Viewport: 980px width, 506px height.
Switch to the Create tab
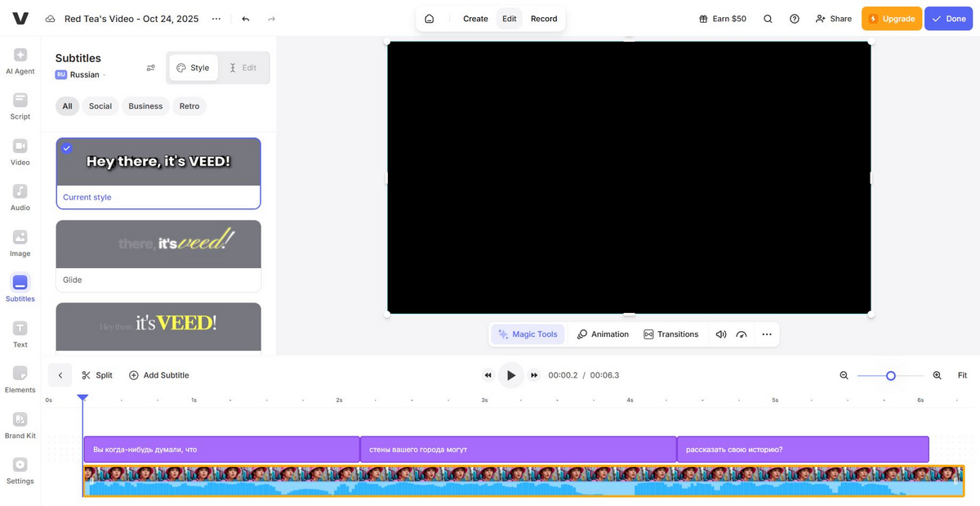click(475, 19)
